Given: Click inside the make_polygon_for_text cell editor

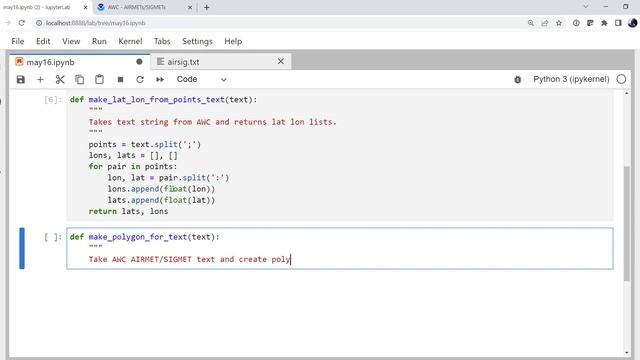Looking at the screenshot, I should click(340, 249).
